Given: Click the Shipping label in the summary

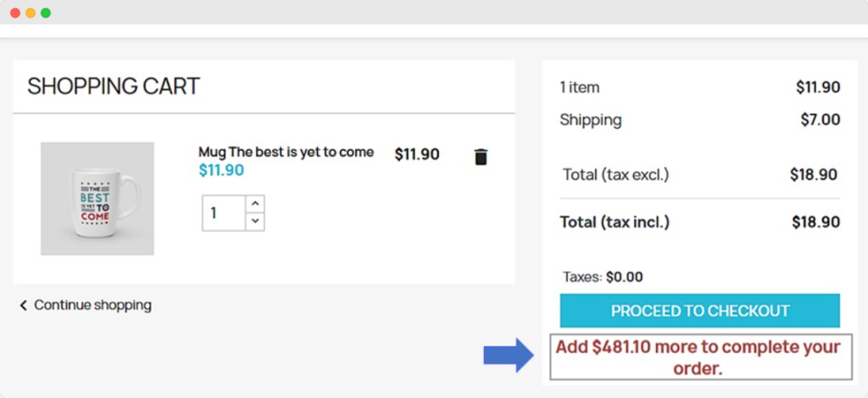Looking at the screenshot, I should 591,120.
